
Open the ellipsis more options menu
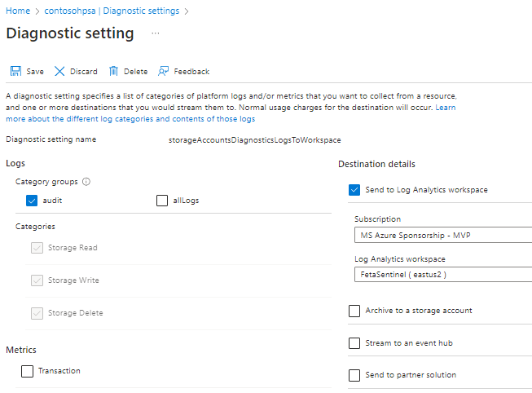point(156,33)
